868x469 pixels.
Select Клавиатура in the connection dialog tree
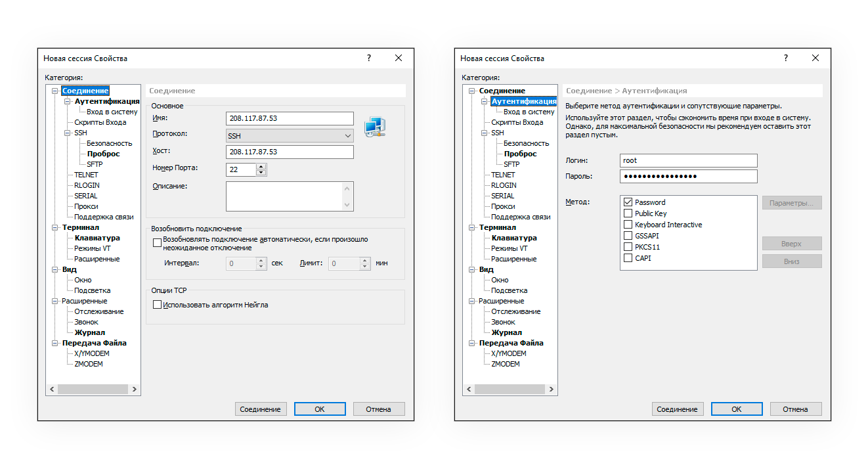pyautogui.click(x=97, y=238)
